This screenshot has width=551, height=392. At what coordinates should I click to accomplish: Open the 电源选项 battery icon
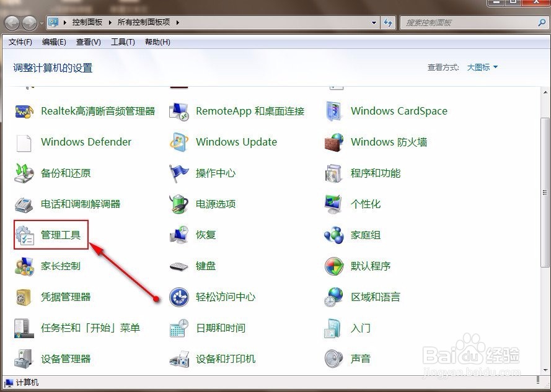[179, 204]
